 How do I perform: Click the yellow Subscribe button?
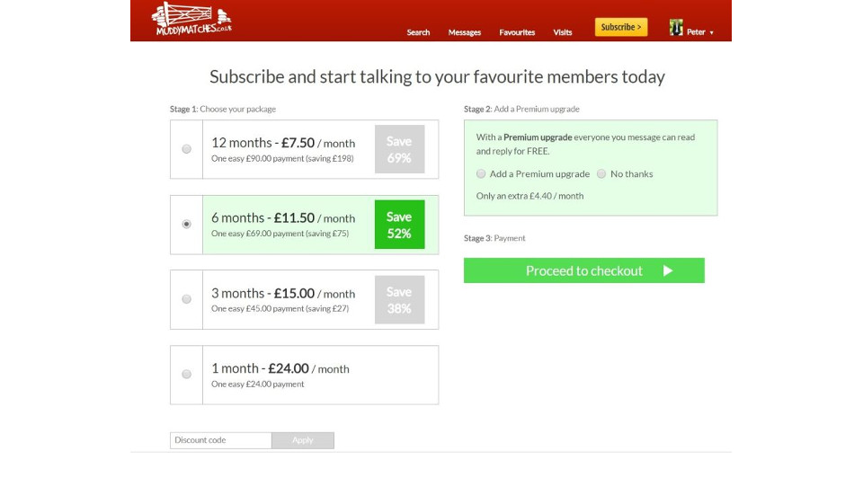point(621,27)
